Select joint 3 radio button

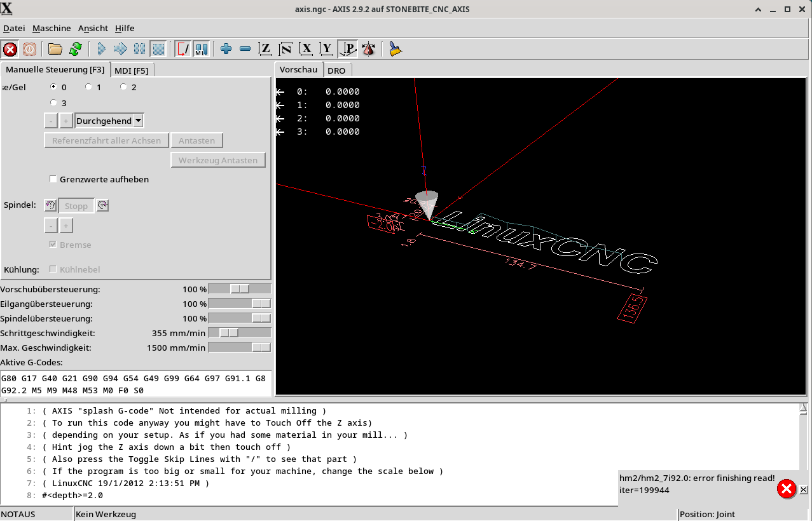pos(53,103)
